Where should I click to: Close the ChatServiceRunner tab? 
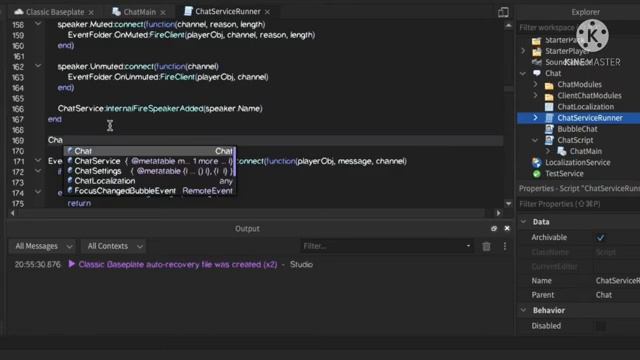[x=267, y=12]
